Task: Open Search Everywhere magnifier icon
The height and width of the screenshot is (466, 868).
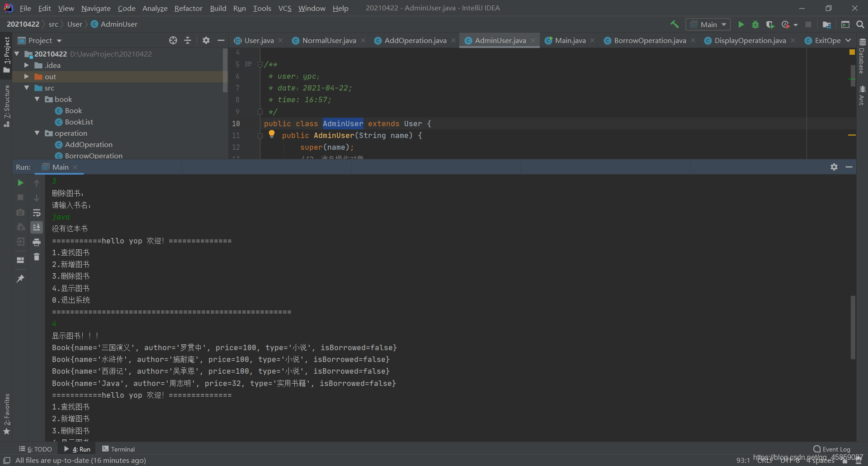Action: pos(860,24)
